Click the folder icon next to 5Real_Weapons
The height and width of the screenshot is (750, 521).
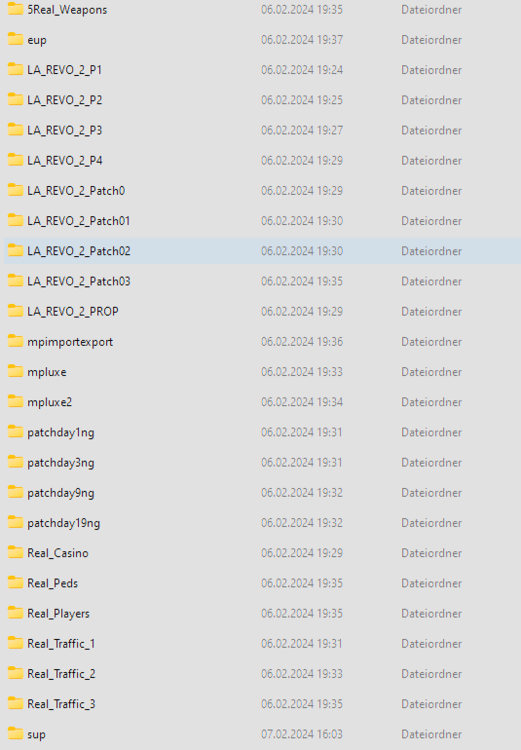click(15, 9)
